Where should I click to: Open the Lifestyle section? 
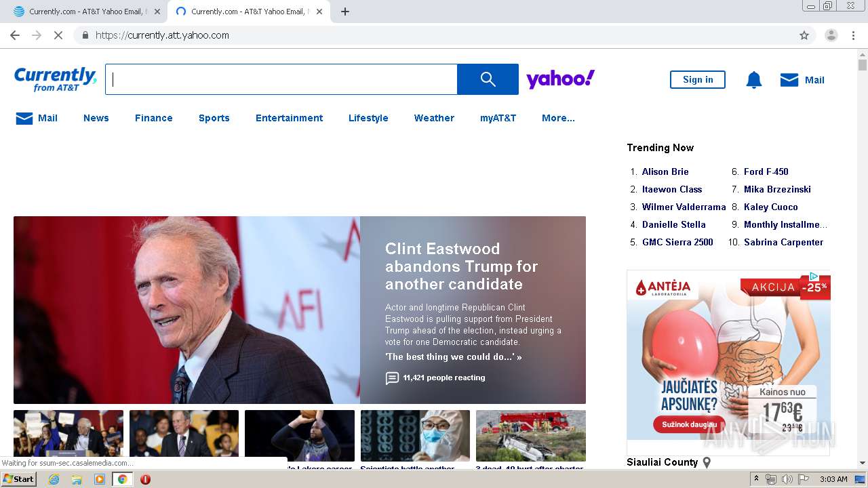(x=368, y=118)
